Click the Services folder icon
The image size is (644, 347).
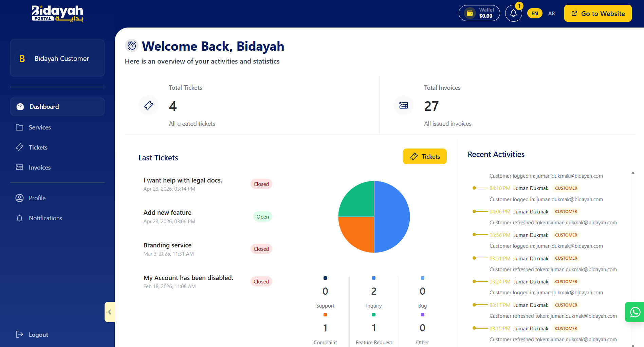20,127
